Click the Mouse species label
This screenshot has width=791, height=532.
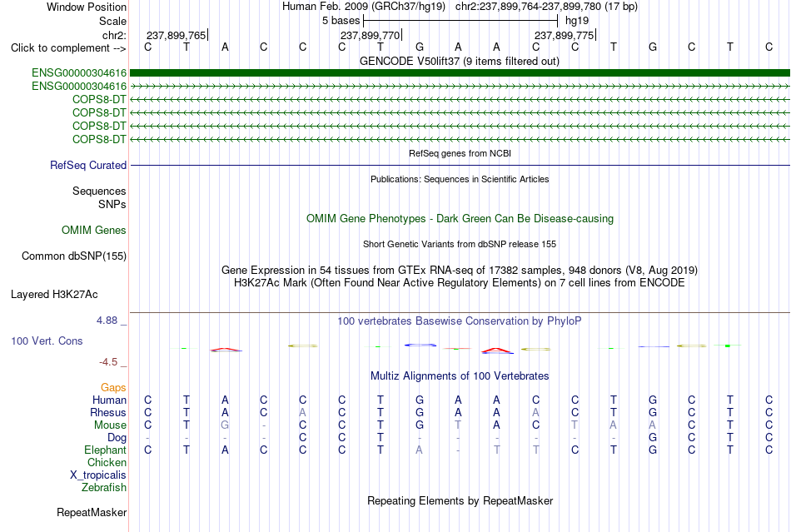point(110,425)
